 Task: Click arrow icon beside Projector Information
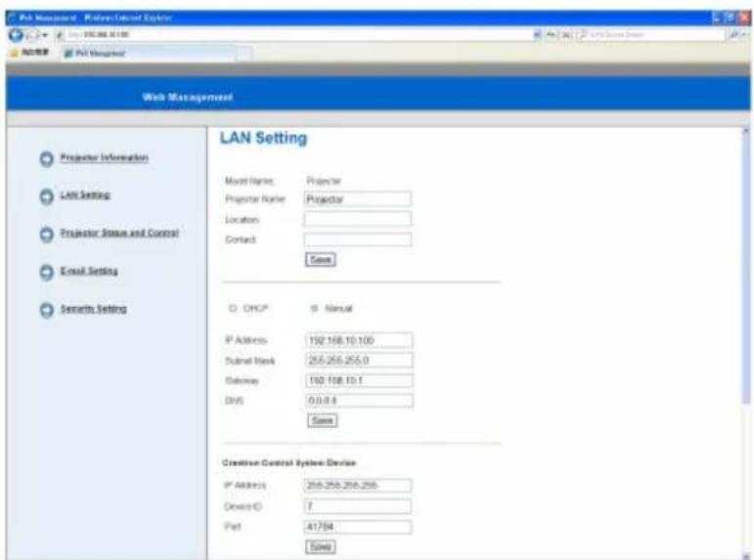coord(46,158)
